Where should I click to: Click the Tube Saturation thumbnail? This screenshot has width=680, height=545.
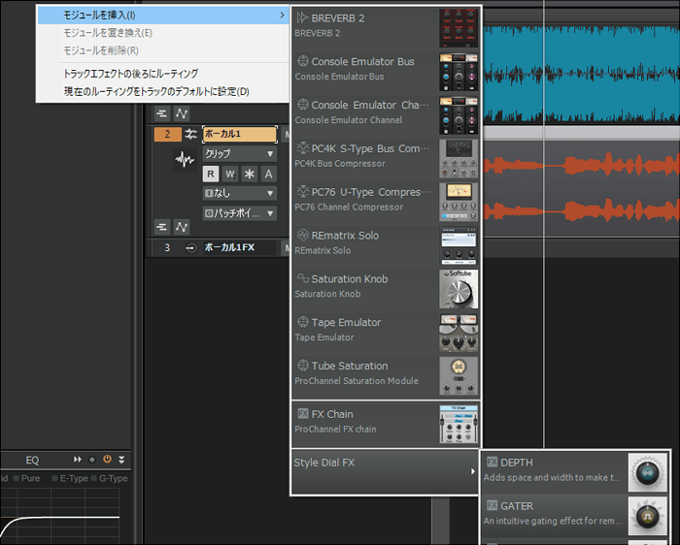[459, 375]
